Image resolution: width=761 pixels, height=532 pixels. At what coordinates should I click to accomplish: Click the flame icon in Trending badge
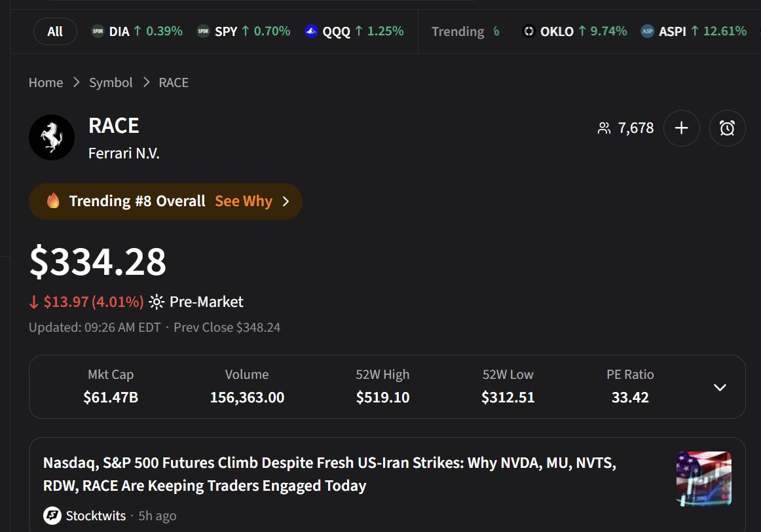coord(53,201)
